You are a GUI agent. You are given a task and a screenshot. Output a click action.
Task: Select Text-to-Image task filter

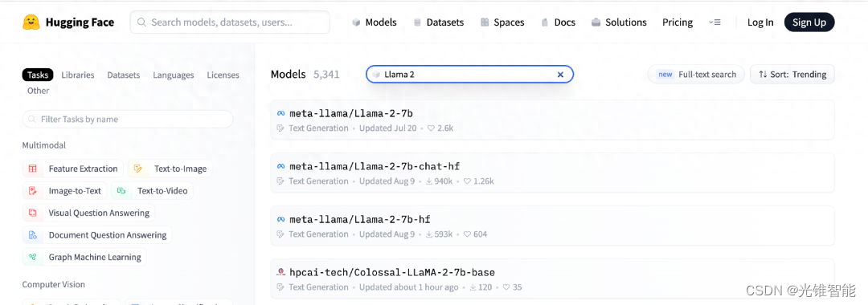click(170, 169)
